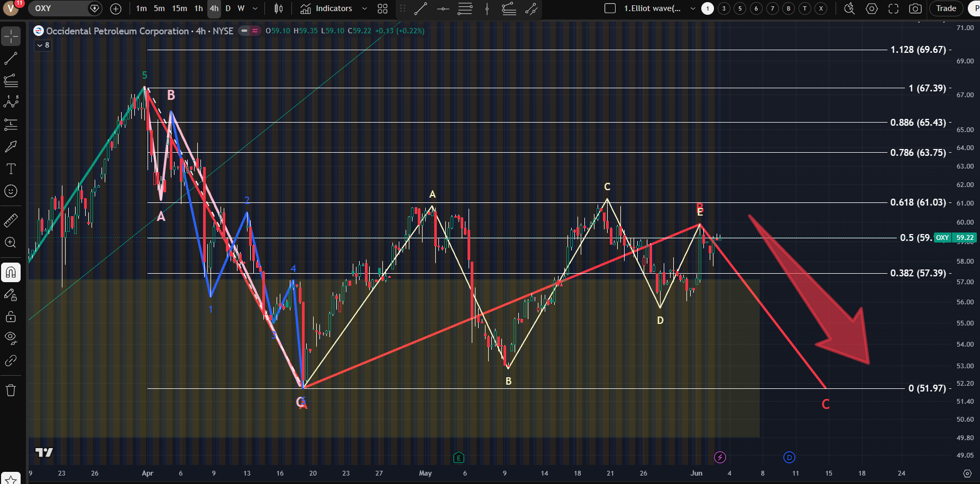Screen dimensions: 980x484
Task: Switch to 1h timeframe
Action: [x=198, y=8]
